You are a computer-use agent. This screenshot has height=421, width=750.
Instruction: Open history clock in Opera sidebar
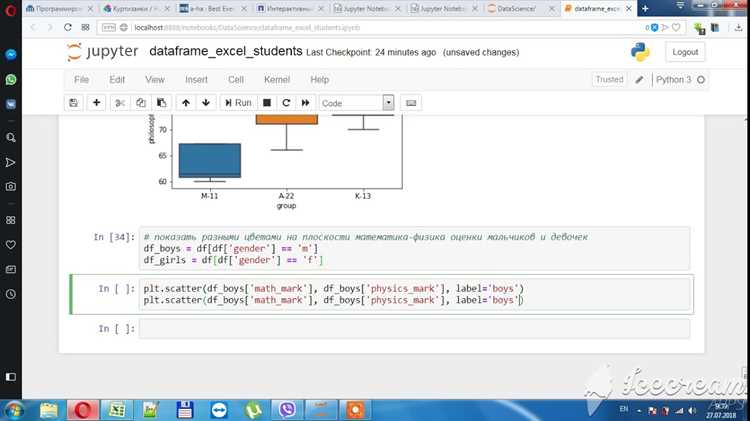click(x=11, y=294)
